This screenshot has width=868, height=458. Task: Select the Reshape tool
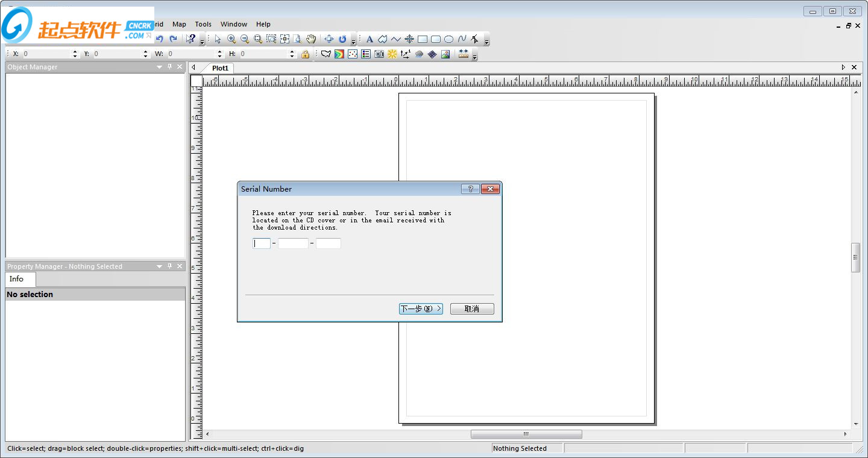coord(476,39)
